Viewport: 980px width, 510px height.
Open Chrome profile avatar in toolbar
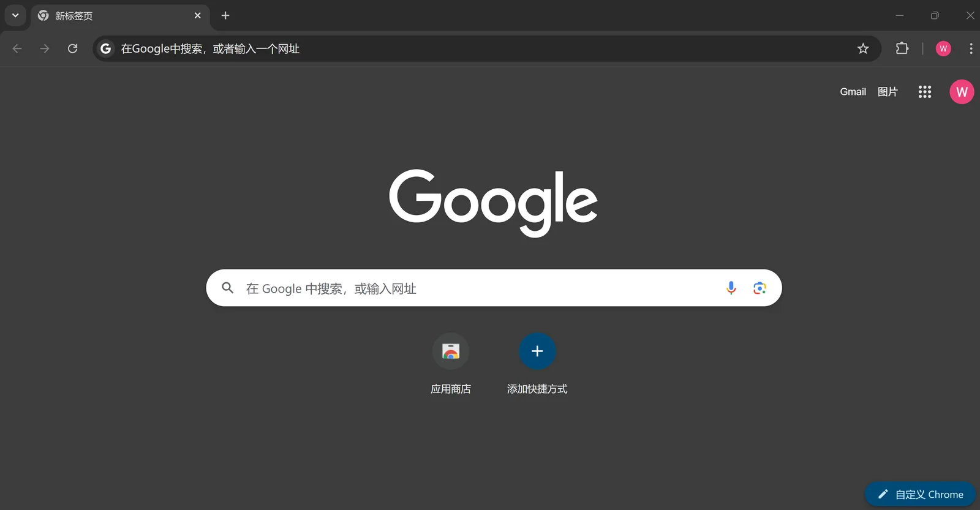943,48
